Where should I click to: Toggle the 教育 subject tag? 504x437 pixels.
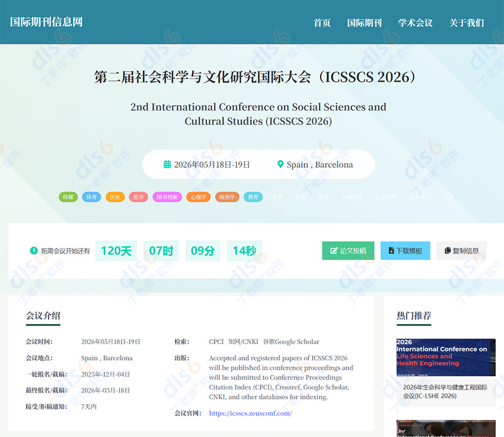coord(253,197)
